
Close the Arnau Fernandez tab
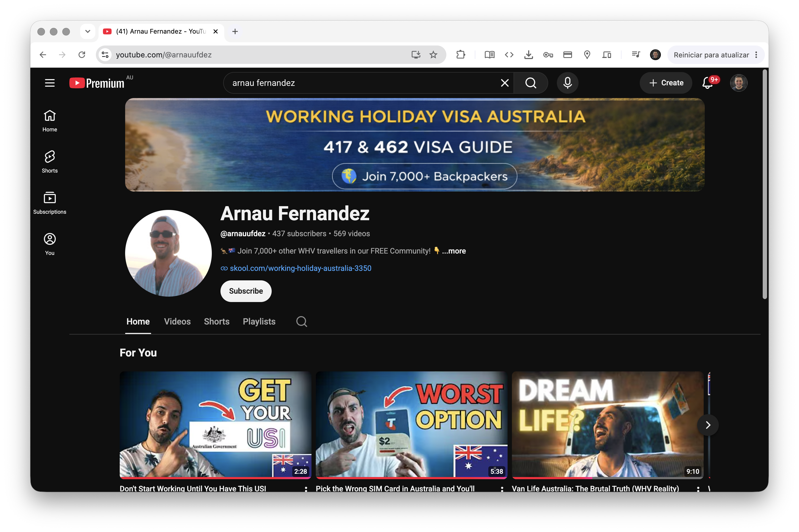[x=215, y=31]
